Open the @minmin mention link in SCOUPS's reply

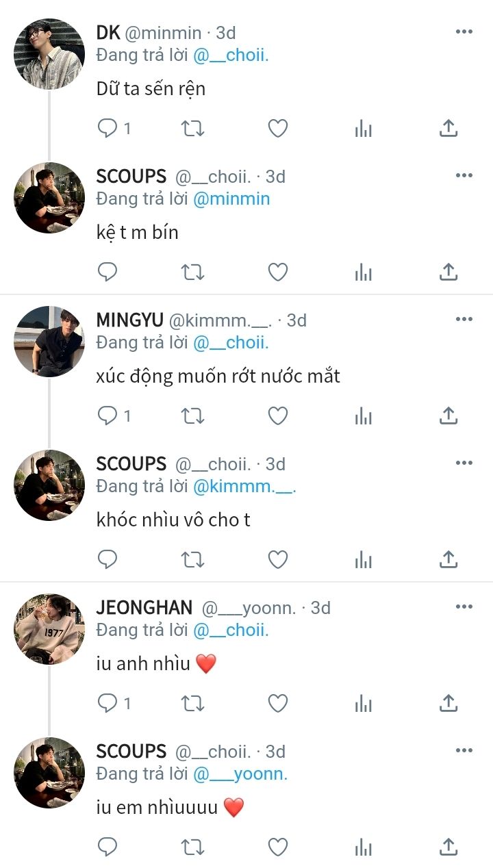point(231,199)
